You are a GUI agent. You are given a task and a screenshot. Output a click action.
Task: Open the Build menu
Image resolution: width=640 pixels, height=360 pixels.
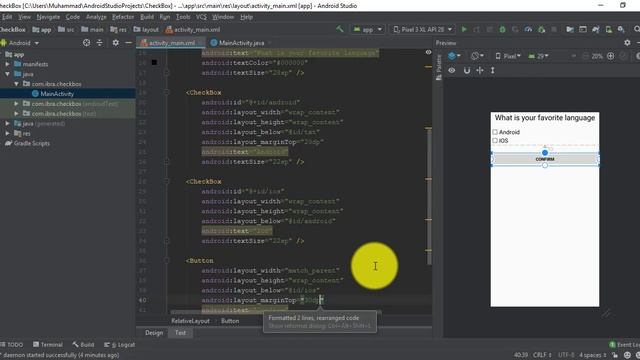coord(147,17)
